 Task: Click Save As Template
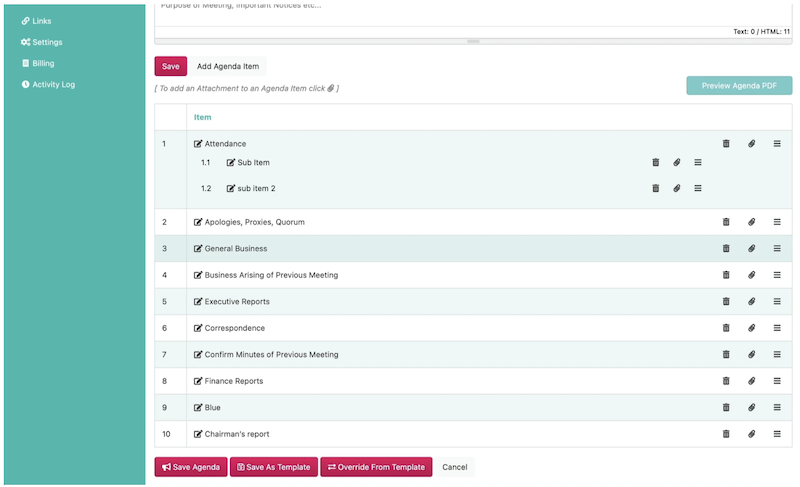(274, 467)
